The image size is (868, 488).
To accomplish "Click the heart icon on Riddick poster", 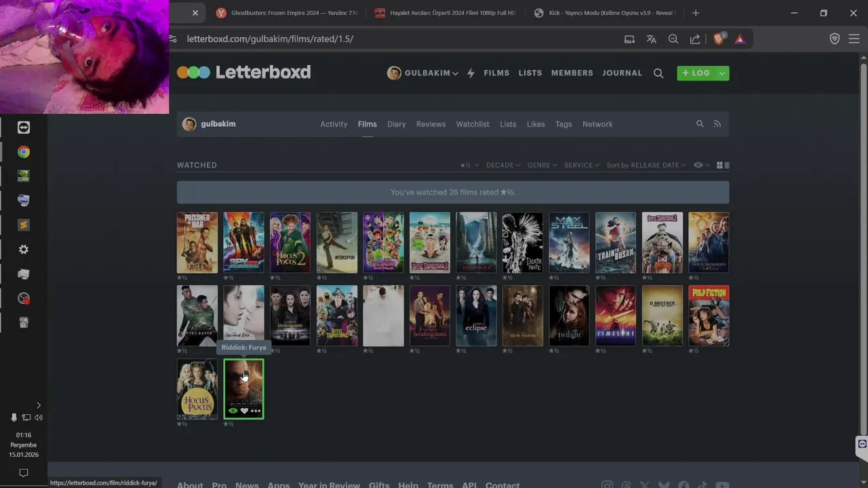I will tap(244, 411).
